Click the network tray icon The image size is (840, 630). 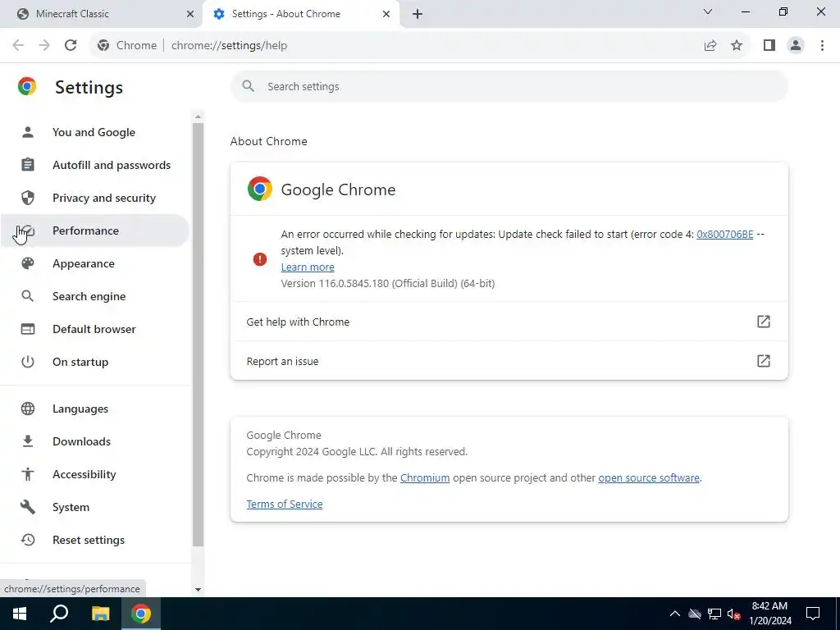714,614
